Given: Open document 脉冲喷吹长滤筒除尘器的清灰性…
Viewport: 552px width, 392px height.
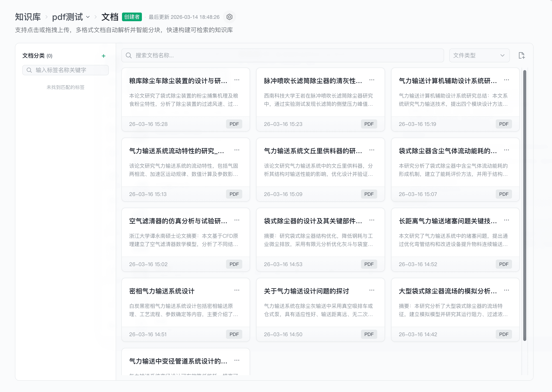Looking at the screenshot, I should [313, 81].
